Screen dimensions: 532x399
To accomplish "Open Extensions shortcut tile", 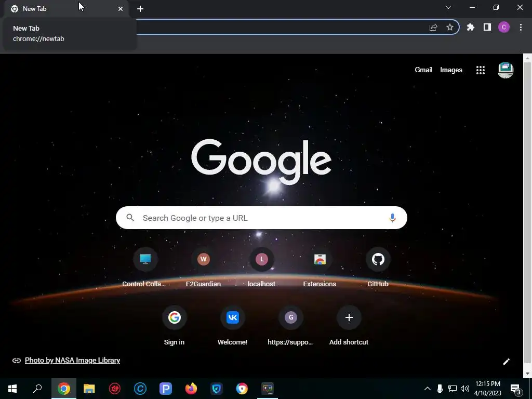I will point(320,268).
